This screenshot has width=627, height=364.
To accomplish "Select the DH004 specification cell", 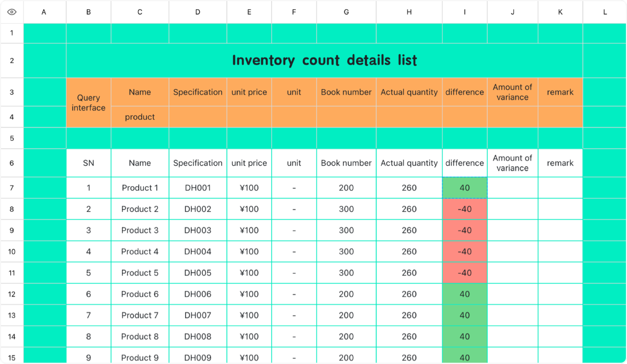I will [198, 252].
